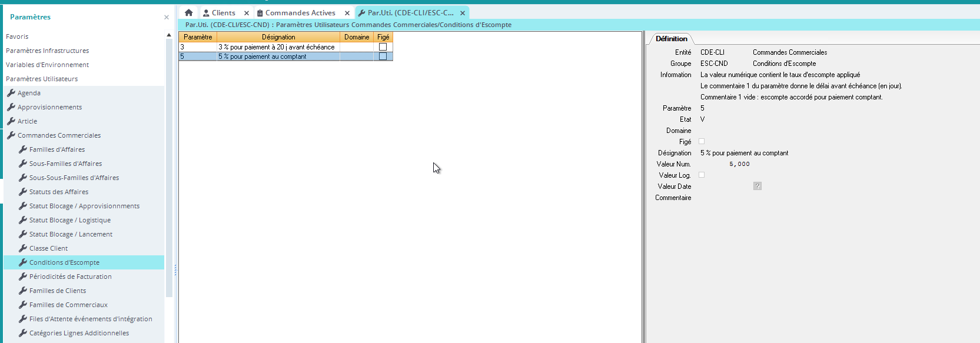Expand the Approvisionnements parameter group
The width and height of the screenshot is (980, 343).
coord(49,107)
